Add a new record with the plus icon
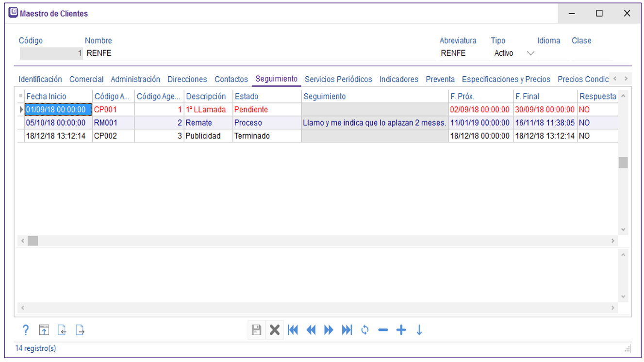 tap(401, 330)
